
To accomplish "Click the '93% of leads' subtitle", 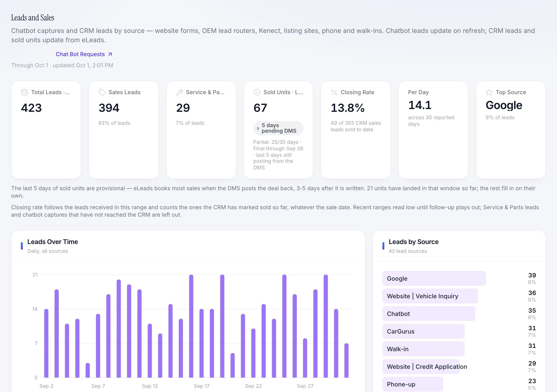I will [114, 123].
